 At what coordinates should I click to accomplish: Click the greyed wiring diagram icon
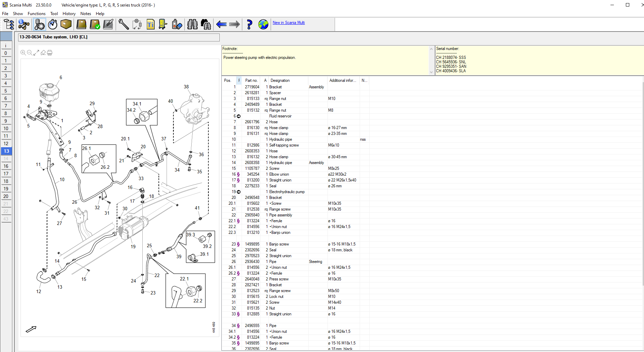[137, 24]
